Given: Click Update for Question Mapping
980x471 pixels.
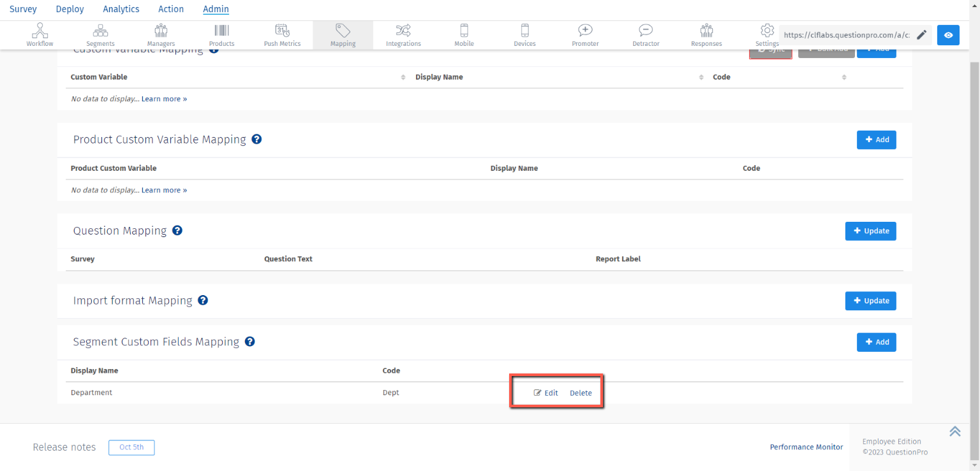Looking at the screenshot, I should pos(870,231).
